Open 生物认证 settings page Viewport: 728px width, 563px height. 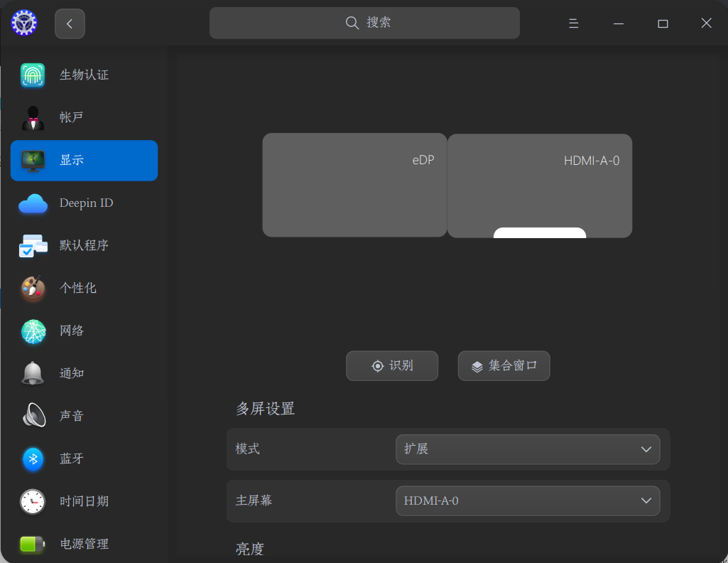[x=84, y=75]
